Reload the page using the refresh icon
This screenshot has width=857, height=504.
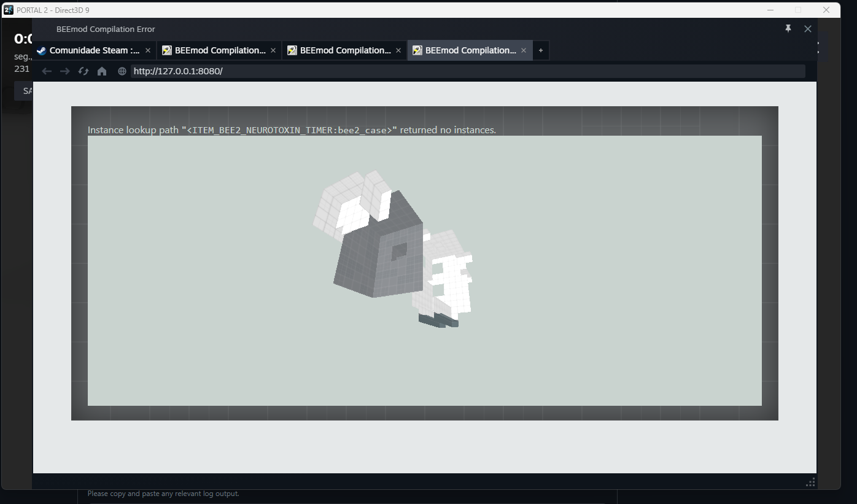(83, 71)
